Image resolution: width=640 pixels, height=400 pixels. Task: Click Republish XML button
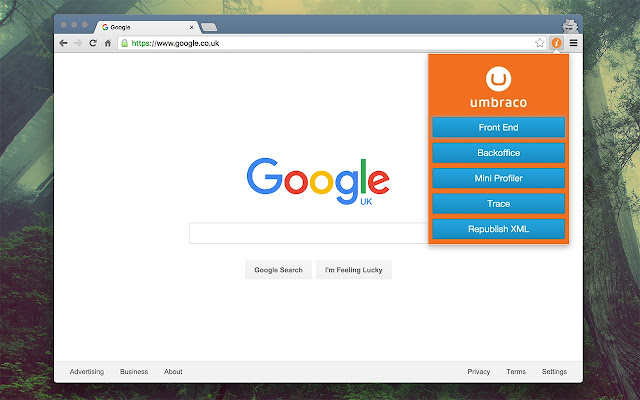coord(498,229)
